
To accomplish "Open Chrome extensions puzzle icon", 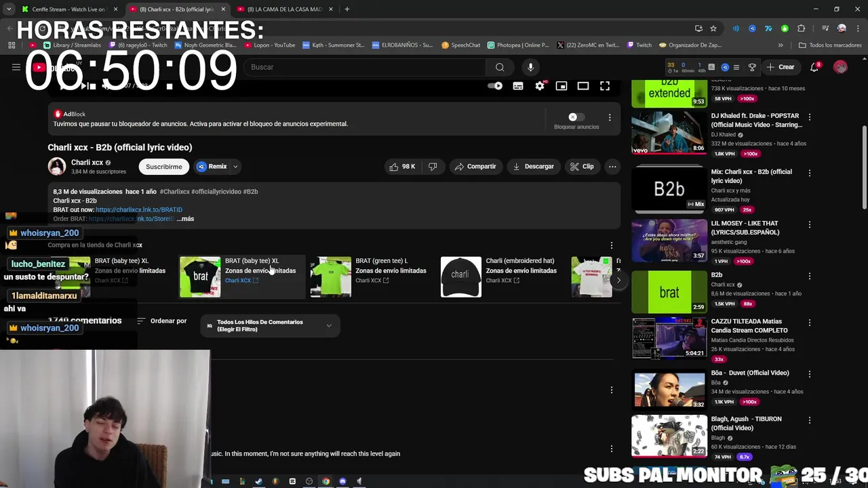I will point(802,28).
